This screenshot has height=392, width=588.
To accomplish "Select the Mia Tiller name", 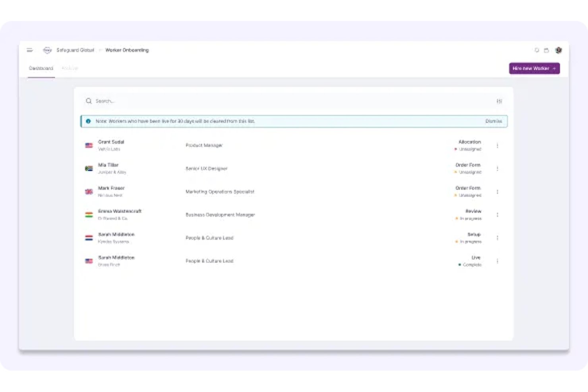I will (x=108, y=165).
